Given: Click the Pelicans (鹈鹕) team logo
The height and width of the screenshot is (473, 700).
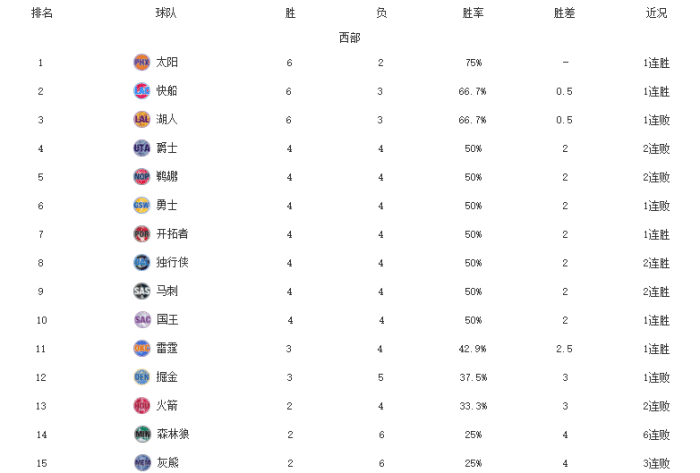Looking at the screenshot, I should pos(141,177).
